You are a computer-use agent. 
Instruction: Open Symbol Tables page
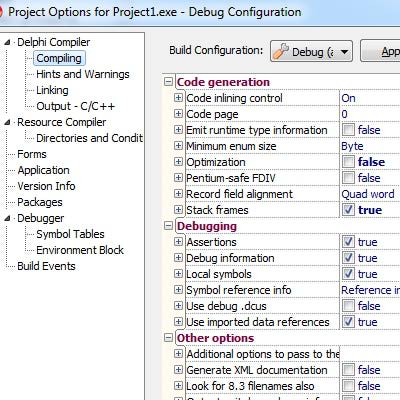coord(70,234)
